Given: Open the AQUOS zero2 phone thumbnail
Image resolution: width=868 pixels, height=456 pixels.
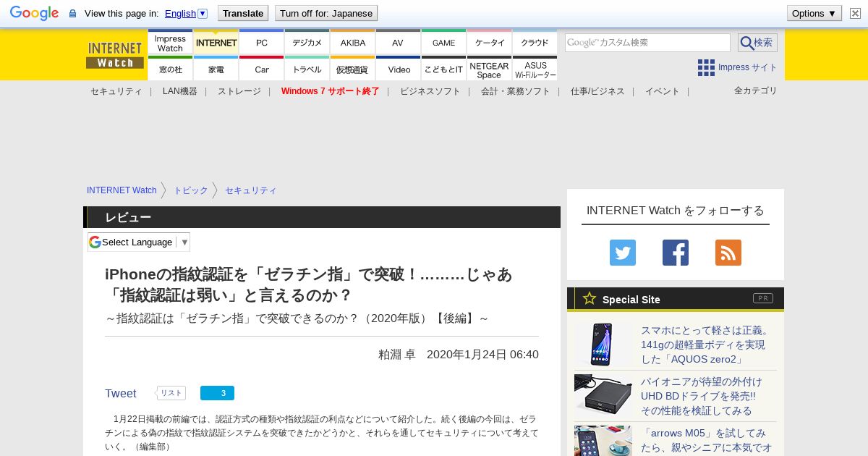Looking at the screenshot, I should pyautogui.click(x=603, y=345).
